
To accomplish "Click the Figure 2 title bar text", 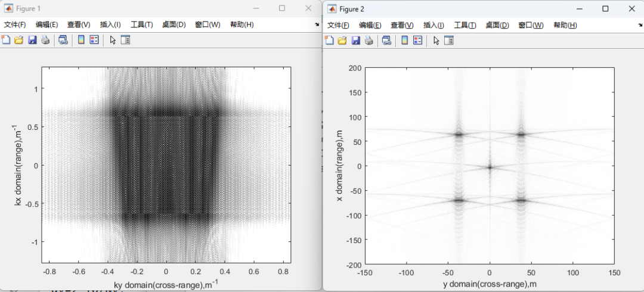I will [x=352, y=9].
